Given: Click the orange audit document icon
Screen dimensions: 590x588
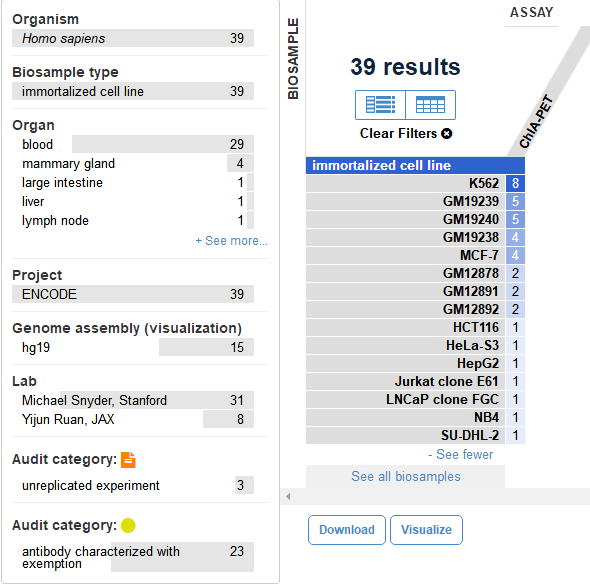Looking at the screenshot, I should coord(128,460).
